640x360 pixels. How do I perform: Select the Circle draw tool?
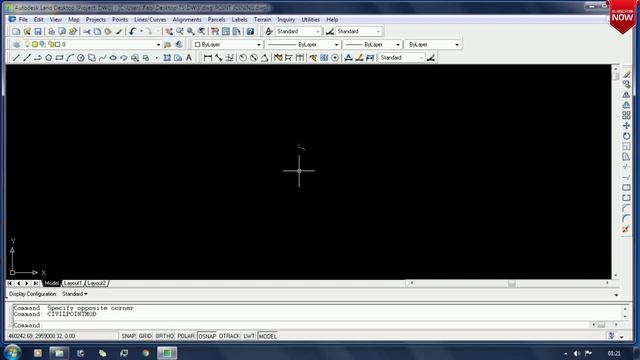pos(81,58)
